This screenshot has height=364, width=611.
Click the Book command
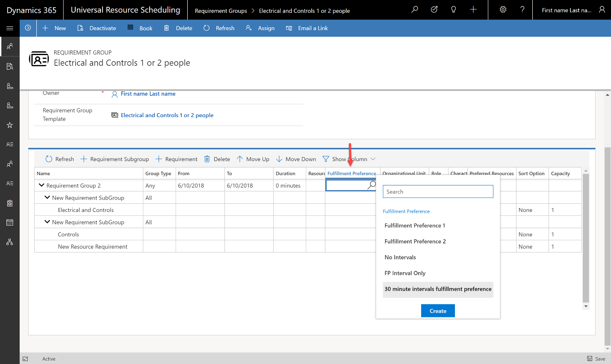140,28
